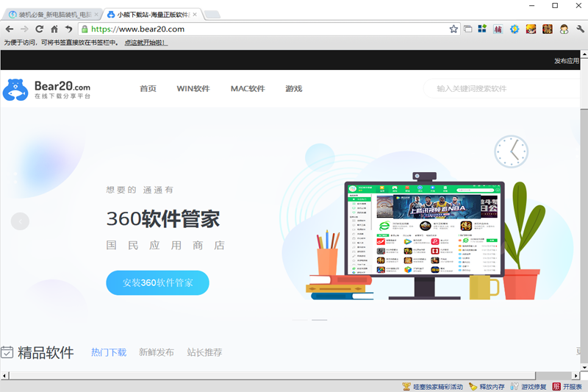Open the 首页 navigation item
The height and width of the screenshot is (392, 588).
click(148, 88)
